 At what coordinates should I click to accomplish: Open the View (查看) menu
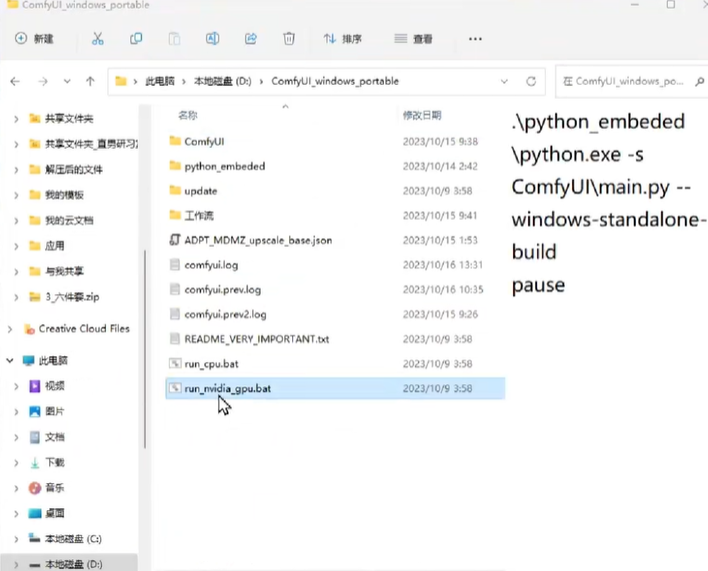point(413,39)
